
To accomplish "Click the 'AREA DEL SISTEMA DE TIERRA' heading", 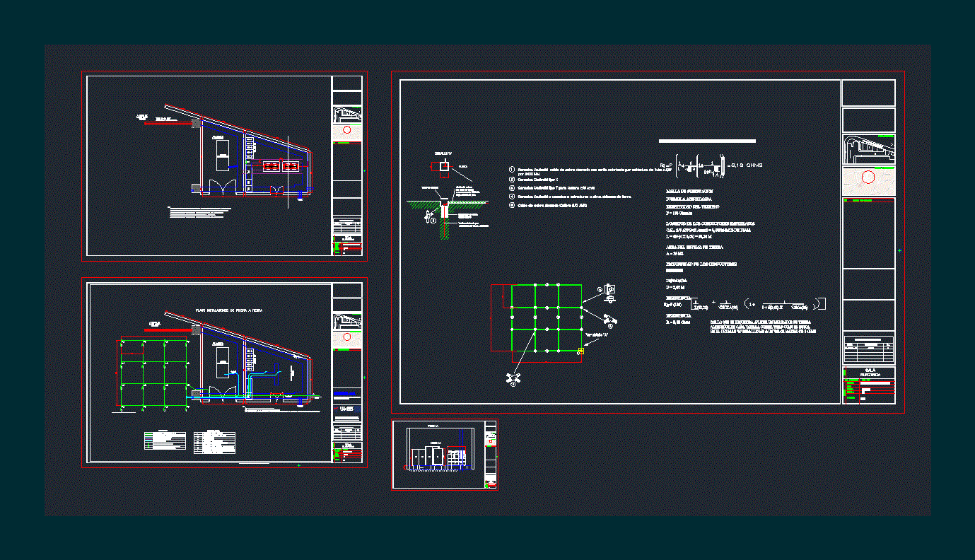I will pyautogui.click(x=694, y=247).
